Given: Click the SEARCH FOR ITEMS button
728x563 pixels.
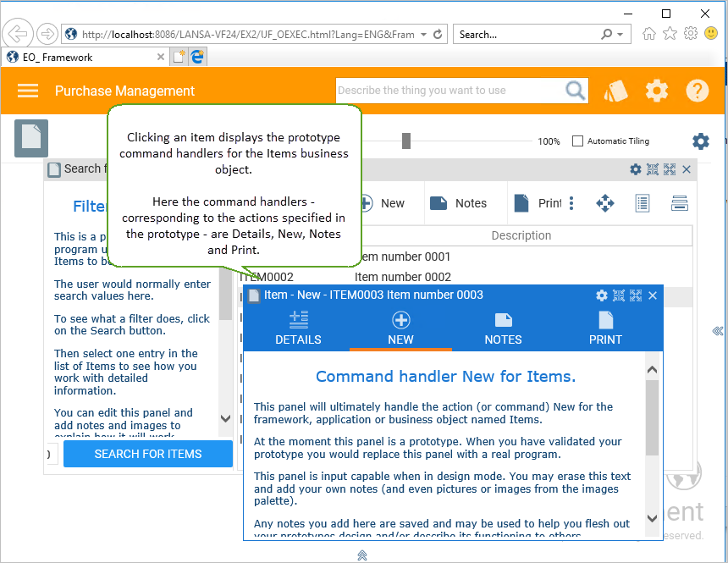Looking at the screenshot, I should [147, 454].
